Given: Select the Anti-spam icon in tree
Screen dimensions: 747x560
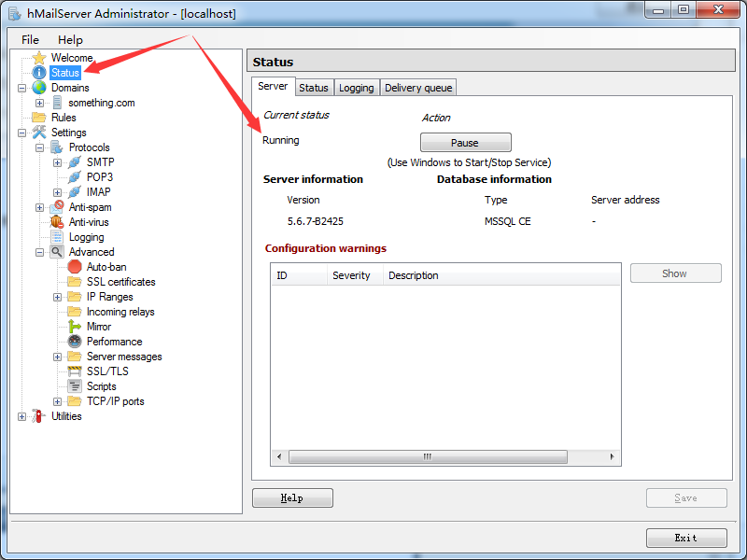Looking at the screenshot, I should (x=57, y=207).
